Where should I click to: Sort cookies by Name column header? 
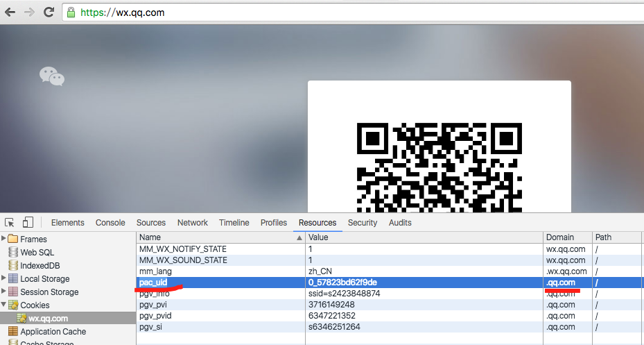tap(220, 237)
